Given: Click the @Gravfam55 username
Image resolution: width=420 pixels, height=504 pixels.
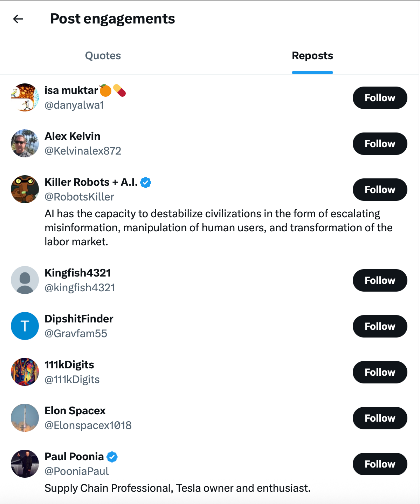Looking at the screenshot, I should [76, 333].
